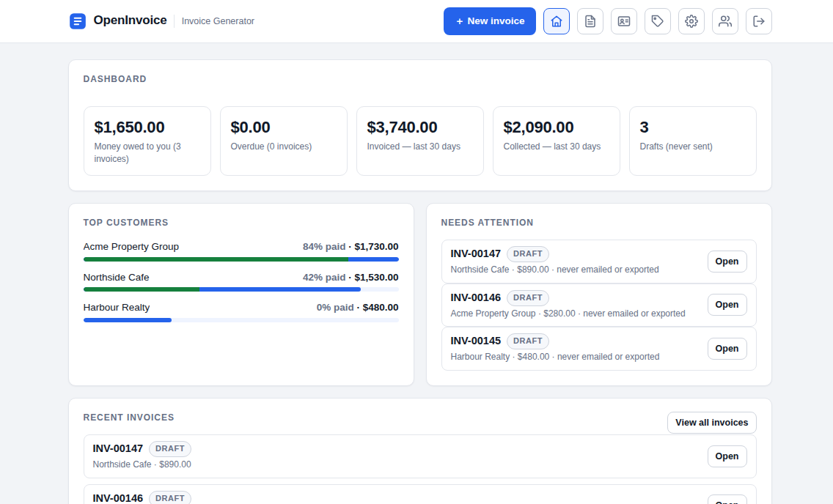Open the Home dashboard icon
This screenshot has height=504, width=833.
tap(557, 21)
